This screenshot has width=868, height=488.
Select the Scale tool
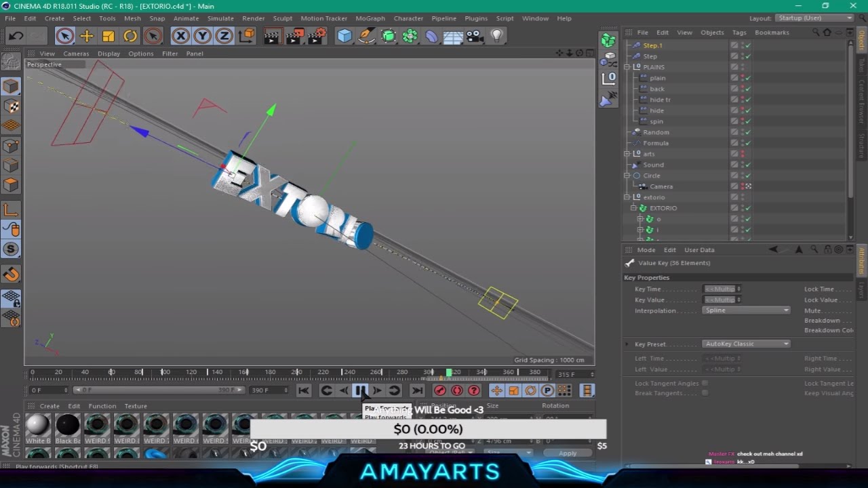(108, 36)
